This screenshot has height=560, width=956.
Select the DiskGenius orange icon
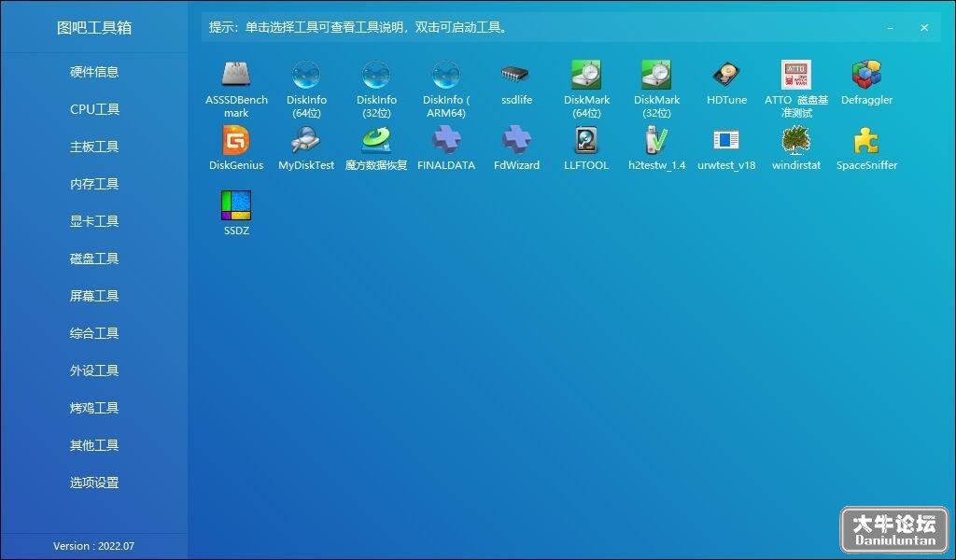tap(236, 140)
